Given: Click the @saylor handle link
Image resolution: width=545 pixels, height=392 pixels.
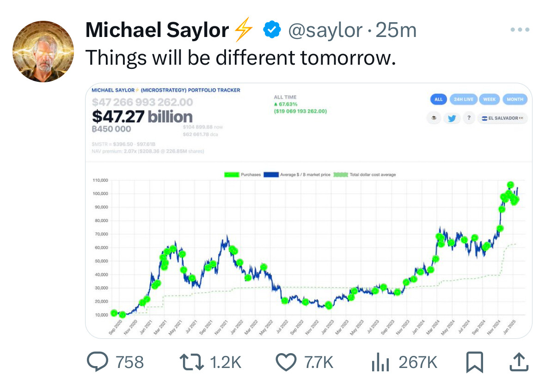Looking at the screenshot, I should point(325,31).
